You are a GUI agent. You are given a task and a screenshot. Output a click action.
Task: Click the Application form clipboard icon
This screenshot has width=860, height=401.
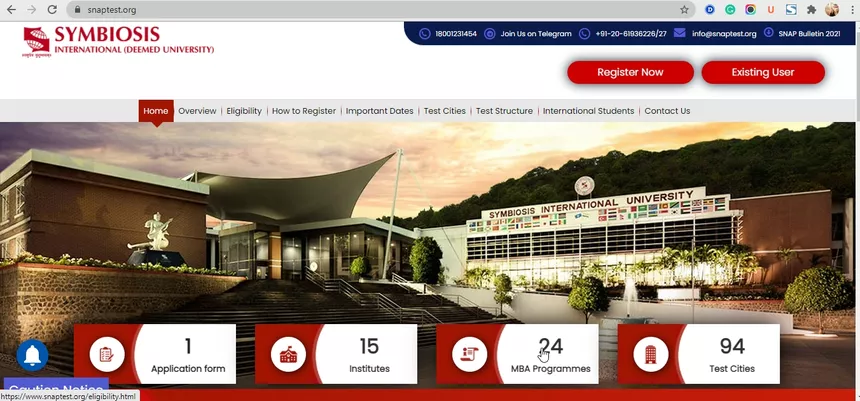click(x=107, y=354)
